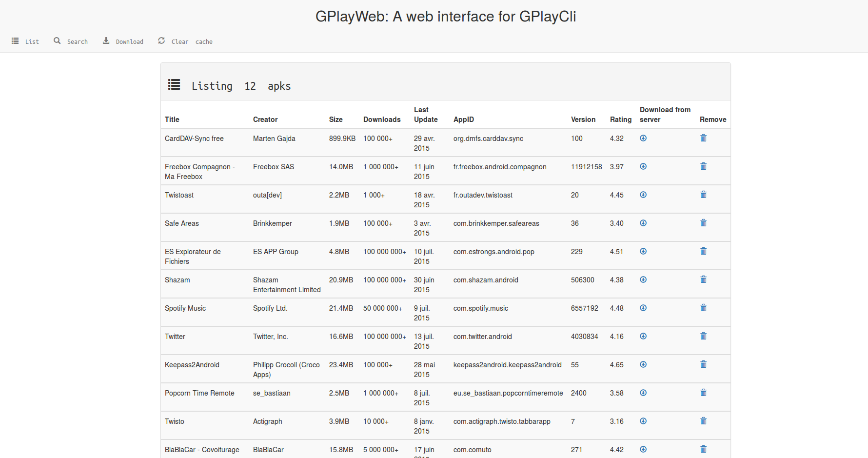Screen dimensions: 868x458
Task: Remove the BlaBlaCar apk
Action: 703,449
